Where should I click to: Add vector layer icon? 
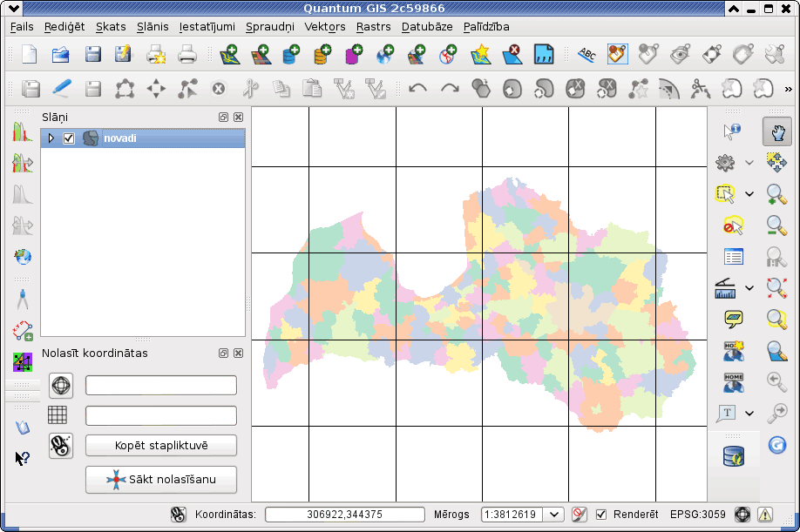tap(229, 54)
